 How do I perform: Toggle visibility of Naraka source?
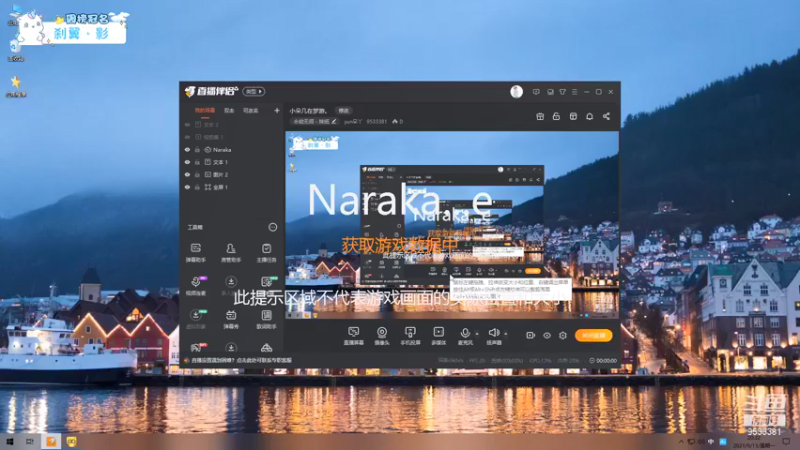[x=187, y=149]
